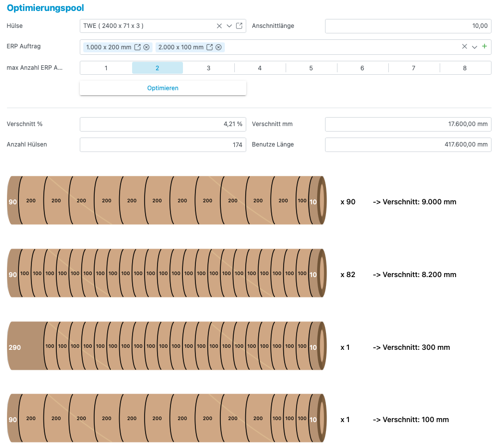Screen dimensions: 498x448
Task: Remove the 2.000 x 100 mm order tag
Action: tap(218, 47)
